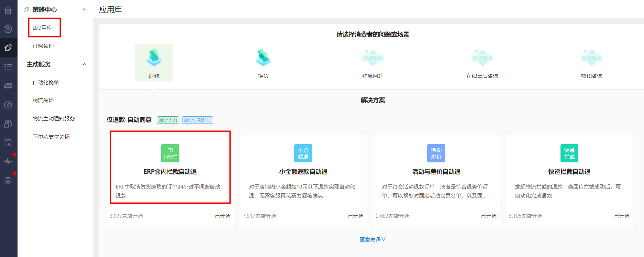Click the 对于店铺内小金额 description text
644x257 pixels.
point(302,191)
